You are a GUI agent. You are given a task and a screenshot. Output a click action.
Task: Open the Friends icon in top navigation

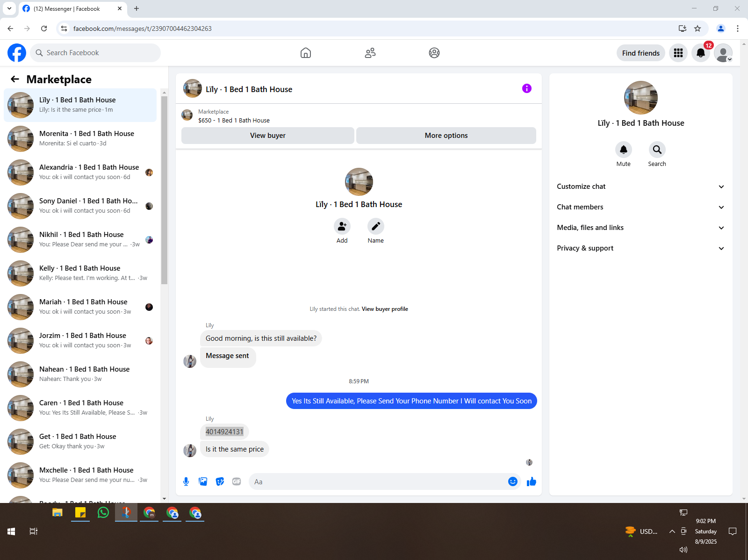coord(370,53)
